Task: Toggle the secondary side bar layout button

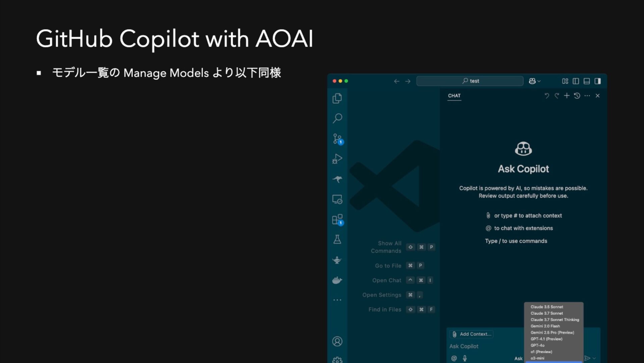Action: (598, 81)
